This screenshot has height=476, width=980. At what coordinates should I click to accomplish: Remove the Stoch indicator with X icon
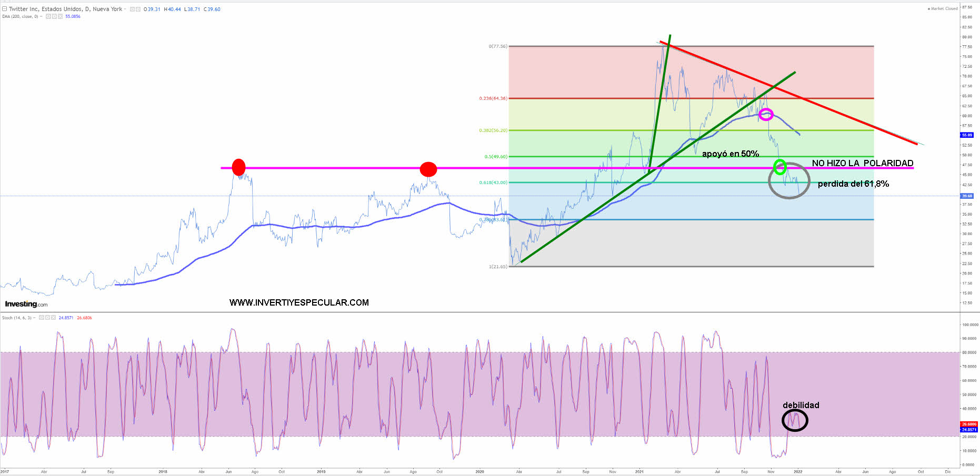(53, 318)
